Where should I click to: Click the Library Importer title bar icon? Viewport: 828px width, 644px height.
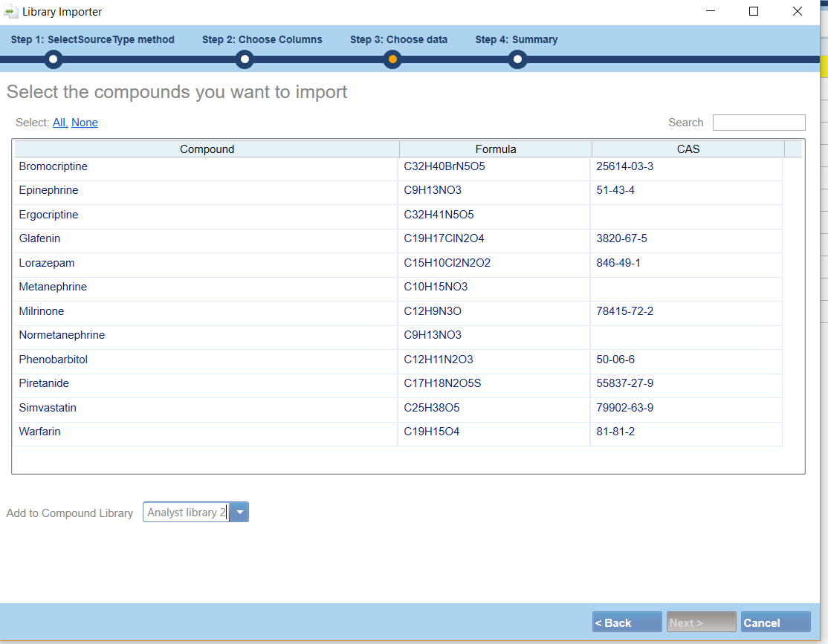pos(11,12)
